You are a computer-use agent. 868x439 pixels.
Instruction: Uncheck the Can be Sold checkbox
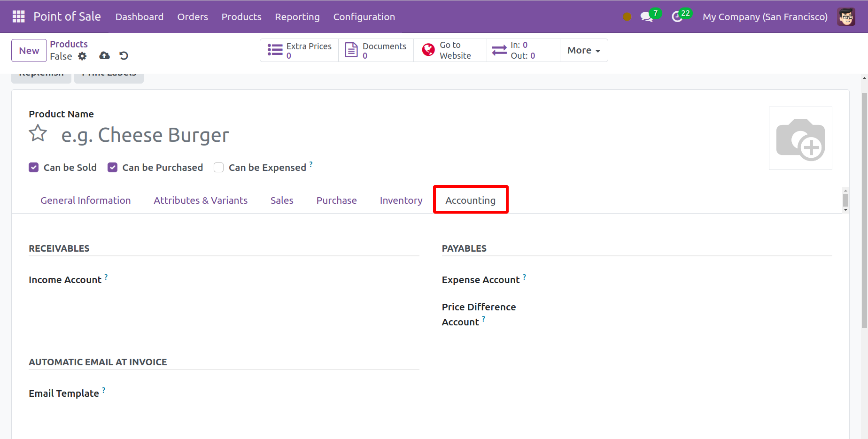tap(34, 168)
